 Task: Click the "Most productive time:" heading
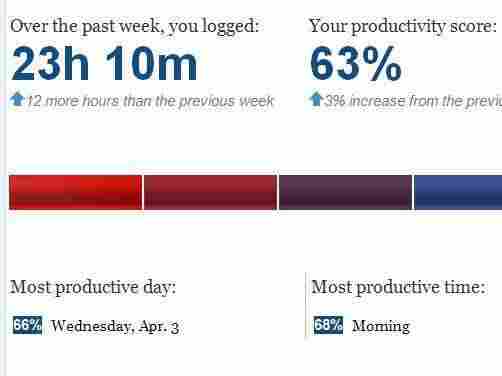click(x=398, y=287)
